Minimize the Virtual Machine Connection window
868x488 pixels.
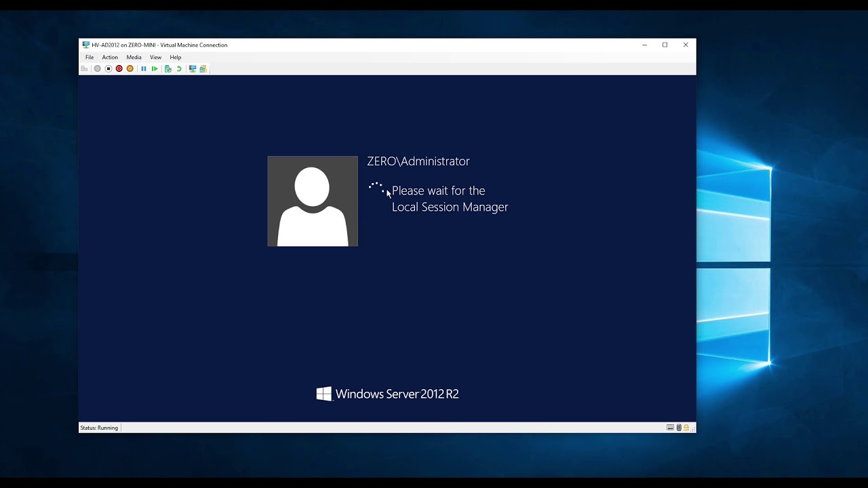tap(644, 45)
